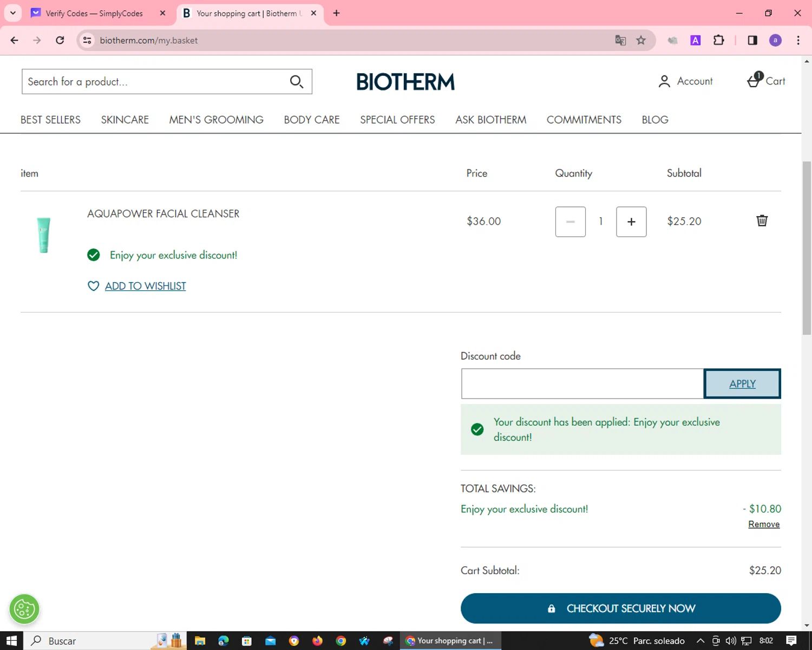The image size is (812, 650).
Task: Click CHECKOUT SECURELY NOW button
Action: tap(620, 608)
